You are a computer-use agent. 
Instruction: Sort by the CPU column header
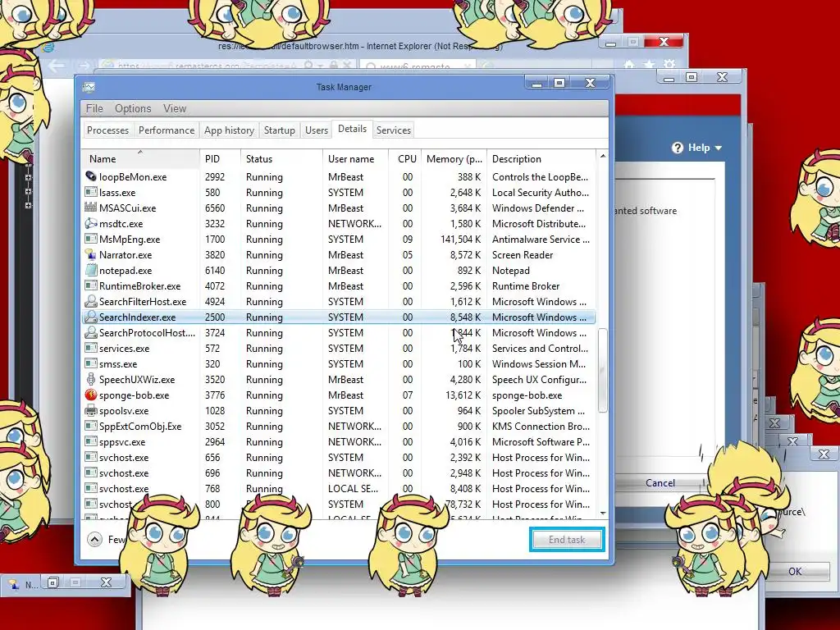pyautogui.click(x=405, y=158)
